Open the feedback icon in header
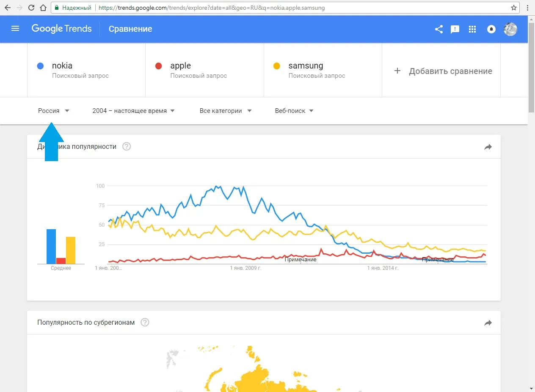Viewport: 535px width, 392px height. tap(455, 29)
